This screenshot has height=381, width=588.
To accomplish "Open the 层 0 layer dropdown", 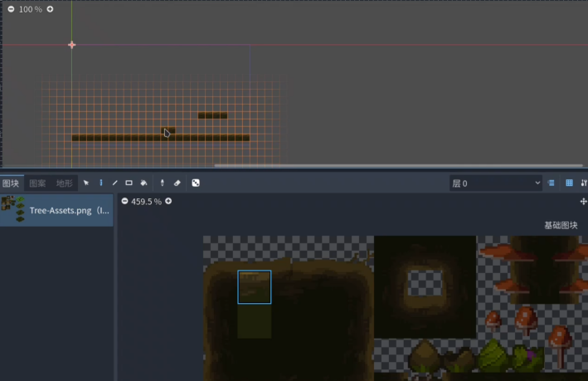I will pyautogui.click(x=495, y=183).
